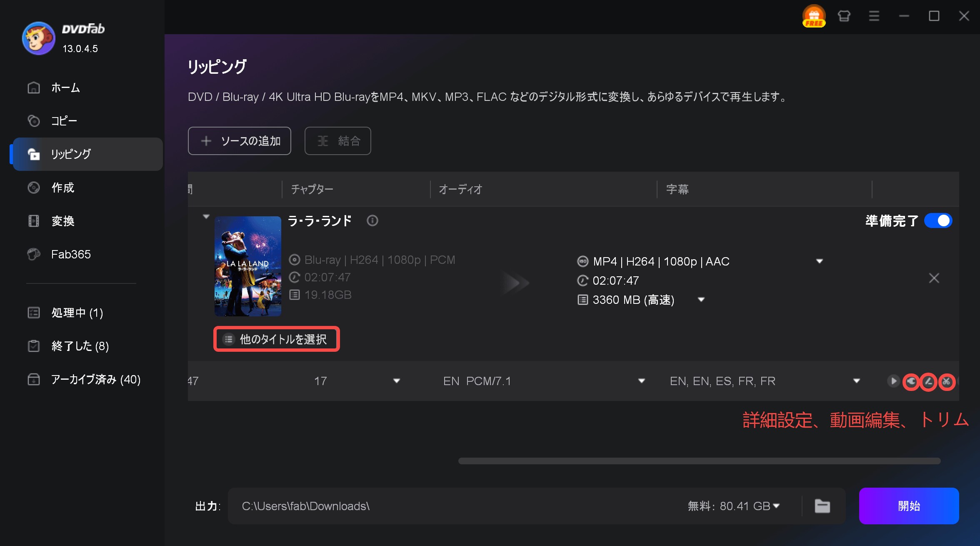The image size is (980, 546).
Task: Toggle the 準備完了 switch off
Action: (x=938, y=220)
